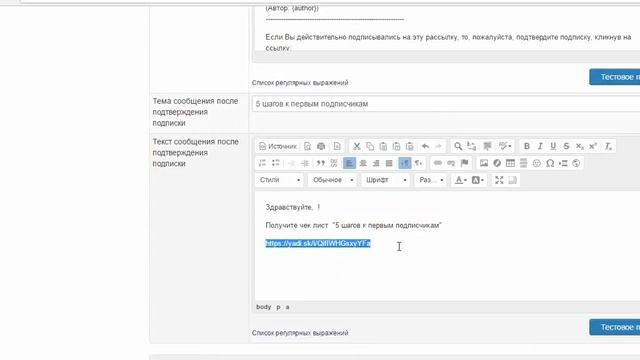The height and width of the screenshot is (360, 640).
Task: Insert a special character with the Omega icon
Action: coord(550,163)
